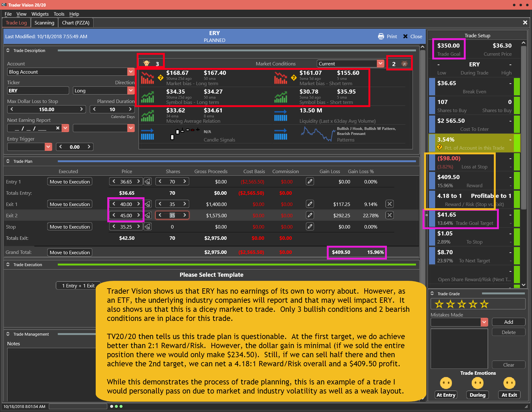This screenshot has height=412, width=532.
Task: Collapse the Trade Management section
Action: pyautogui.click(x=8, y=334)
